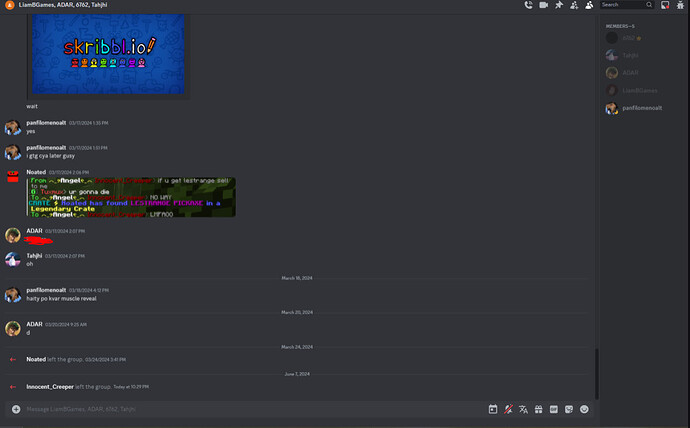
Task: Select member LiamBGames in members list
Action: tap(642, 90)
